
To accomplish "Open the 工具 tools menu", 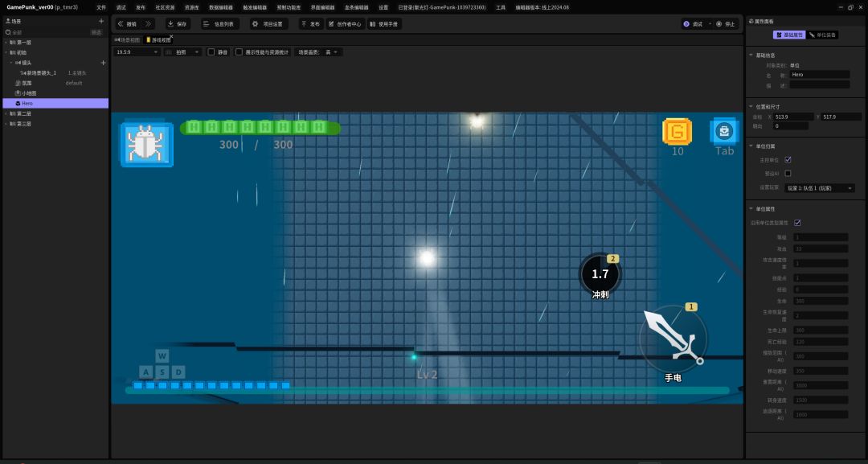I will click(x=501, y=8).
